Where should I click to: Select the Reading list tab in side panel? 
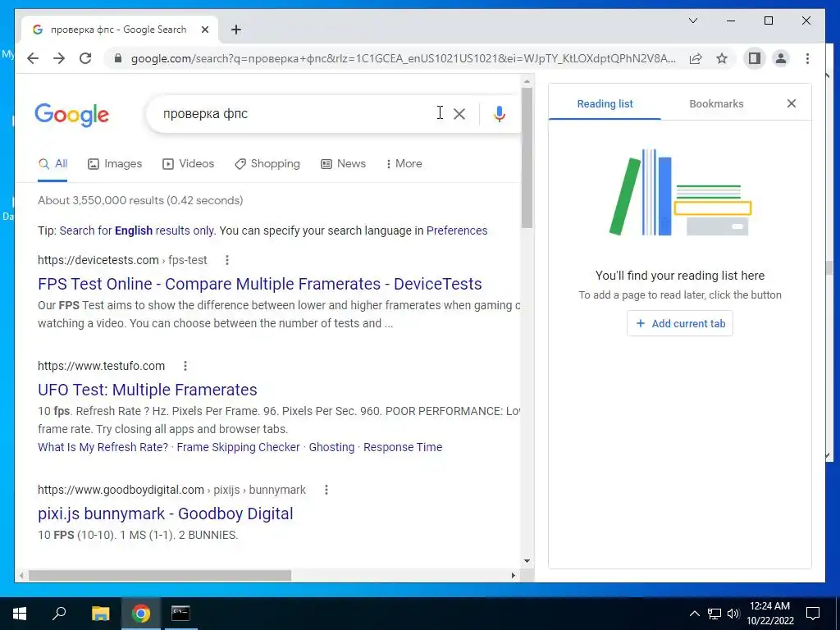point(605,104)
